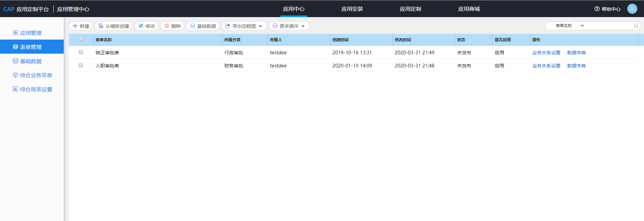Check the 入职审批单 row checkbox
The image size is (644, 221).
81,65
